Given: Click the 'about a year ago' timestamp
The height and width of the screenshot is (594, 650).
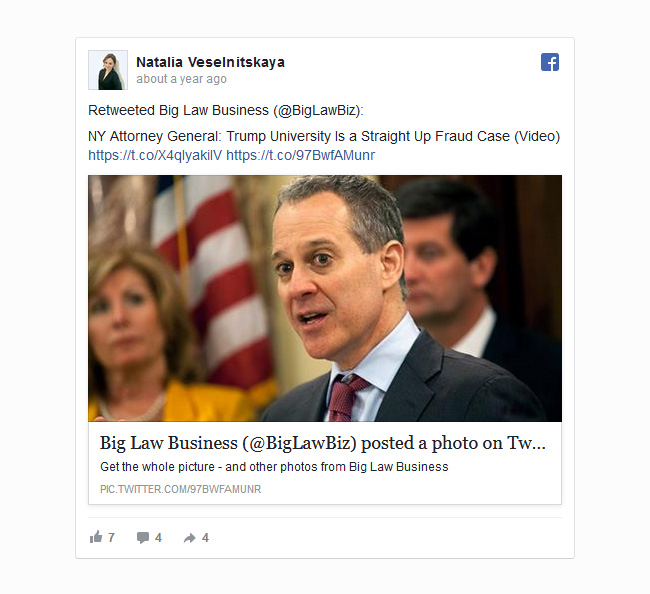Looking at the screenshot, I should pyautogui.click(x=181, y=79).
